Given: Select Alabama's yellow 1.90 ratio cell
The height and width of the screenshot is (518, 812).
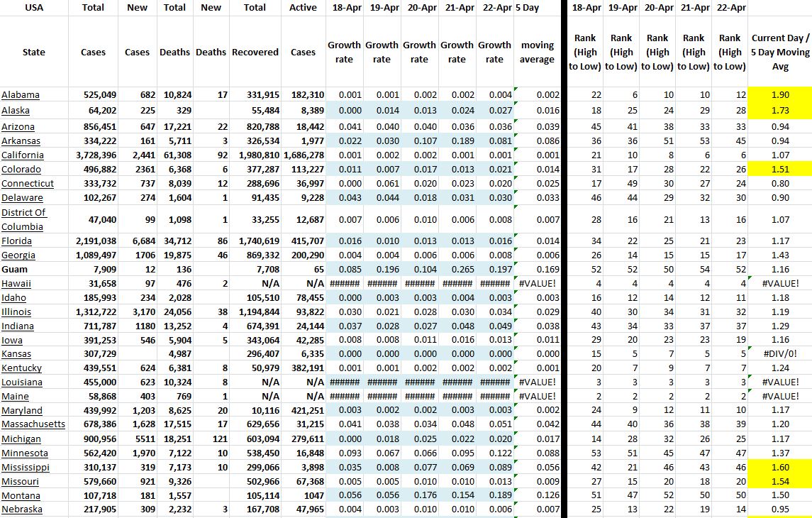Looking at the screenshot, I should click(779, 95).
